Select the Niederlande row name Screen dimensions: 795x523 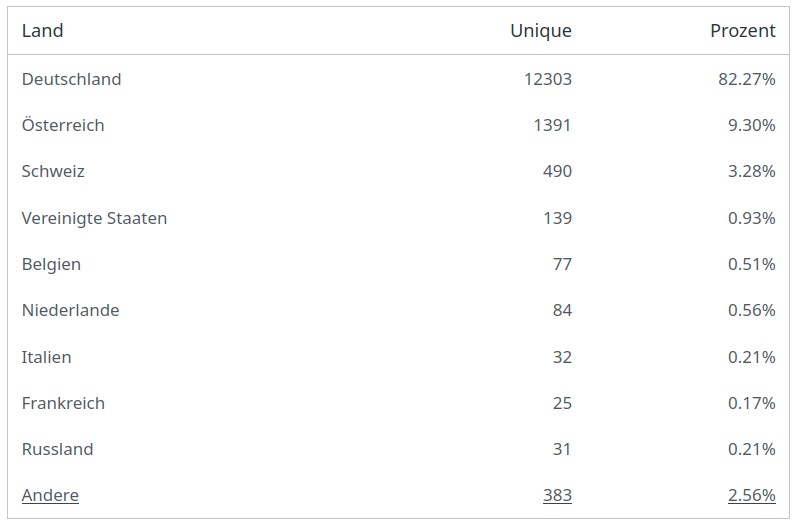coord(70,310)
